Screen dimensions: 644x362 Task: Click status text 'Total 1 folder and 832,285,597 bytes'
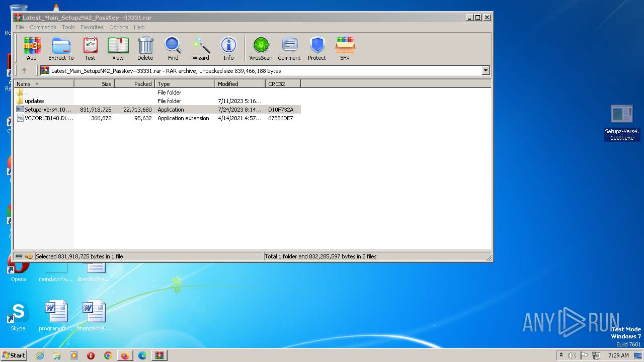[320, 256]
